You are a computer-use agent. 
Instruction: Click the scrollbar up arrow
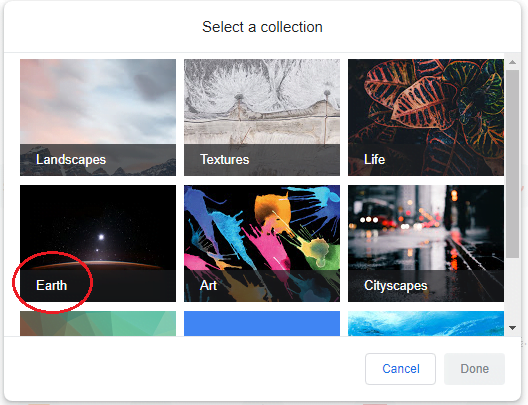pyautogui.click(x=513, y=62)
